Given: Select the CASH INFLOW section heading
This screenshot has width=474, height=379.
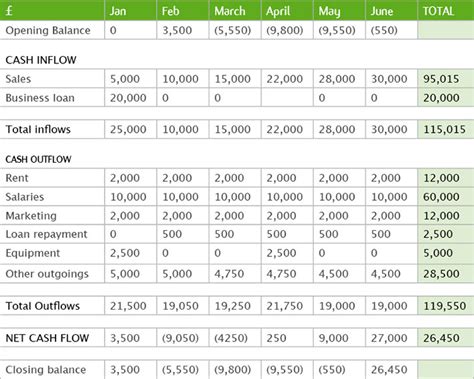Looking at the screenshot, I should pyautogui.click(x=41, y=60).
